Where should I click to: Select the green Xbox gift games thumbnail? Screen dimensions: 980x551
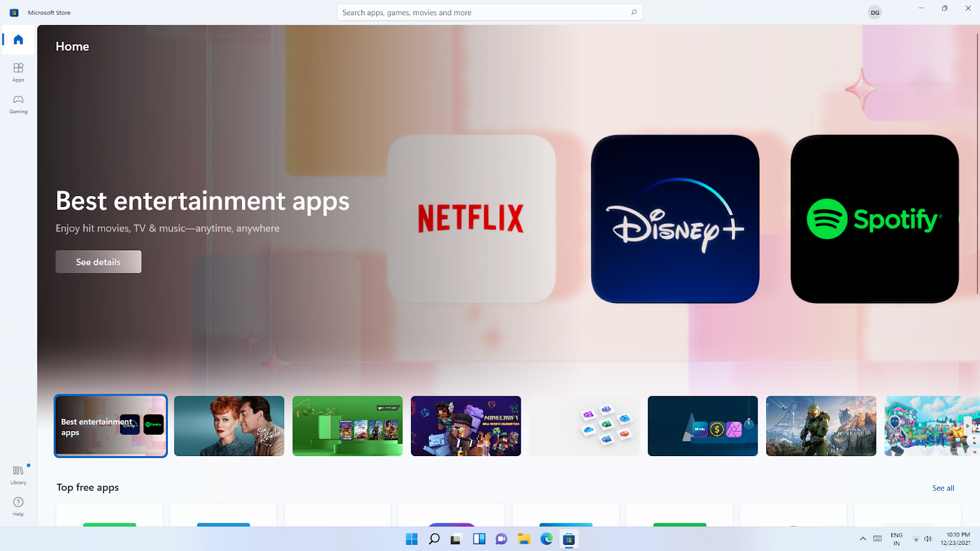coord(347,426)
